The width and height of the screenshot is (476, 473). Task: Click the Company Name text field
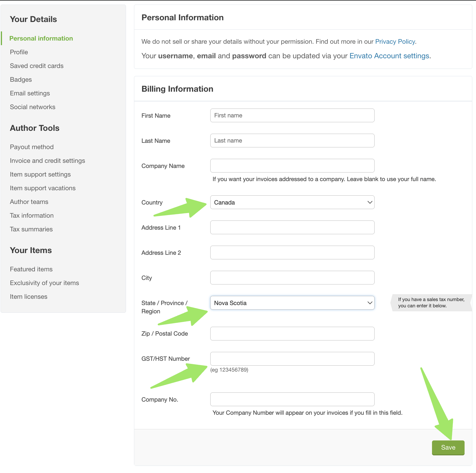(292, 166)
